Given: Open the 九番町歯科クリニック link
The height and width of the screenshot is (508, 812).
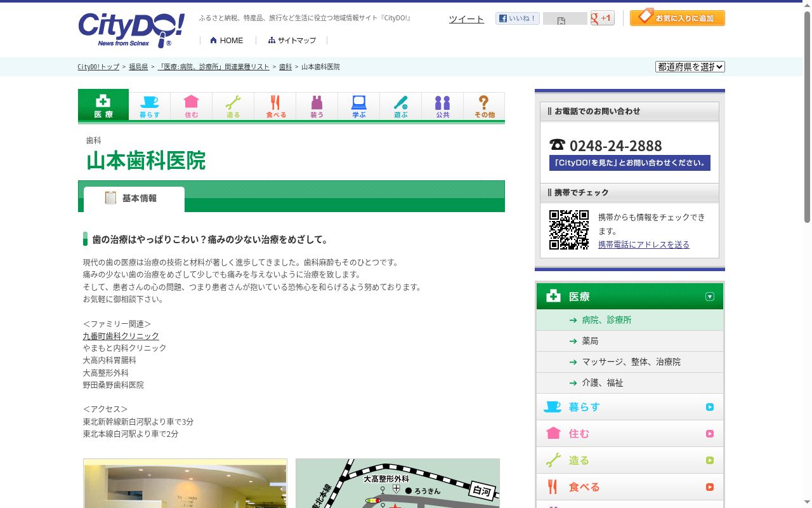Looking at the screenshot, I should click(x=121, y=336).
